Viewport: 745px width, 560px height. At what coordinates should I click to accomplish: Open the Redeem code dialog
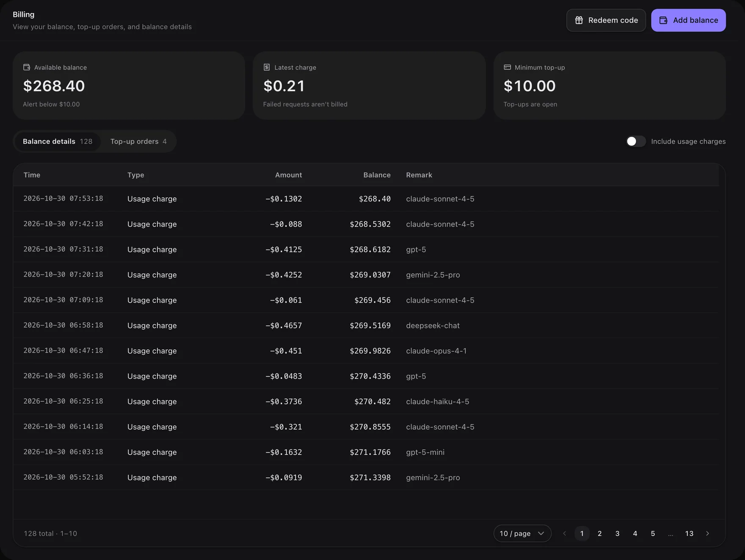(606, 20)
